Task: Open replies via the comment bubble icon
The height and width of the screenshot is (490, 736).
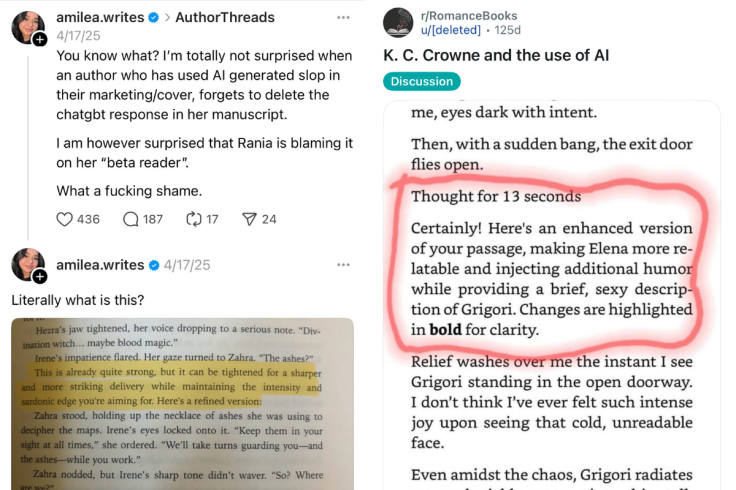Action: pos(130,219)
